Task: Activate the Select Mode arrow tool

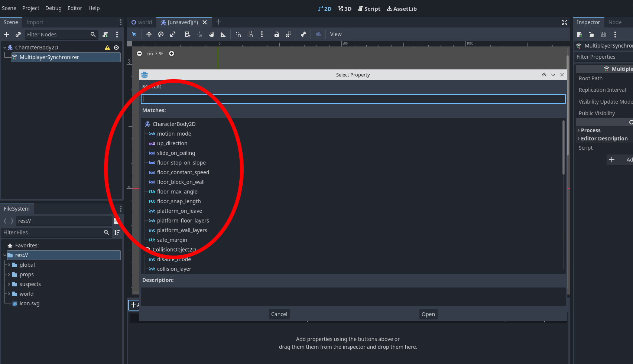Action: (x=134, y=34)
